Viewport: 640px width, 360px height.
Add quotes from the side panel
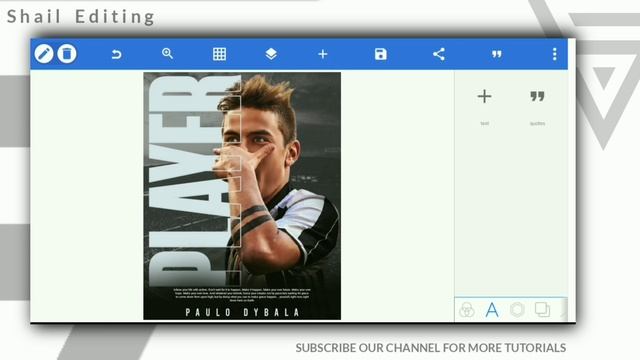pos(537,97)
